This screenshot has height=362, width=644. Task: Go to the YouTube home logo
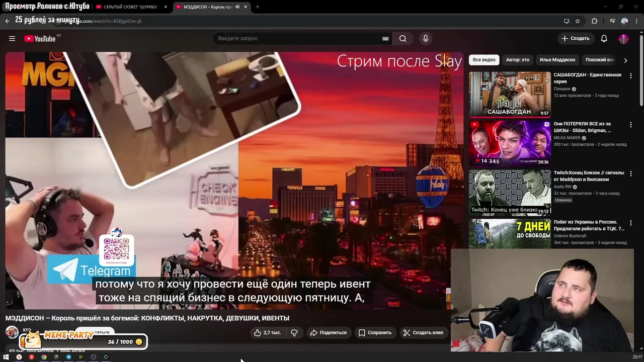40,39
